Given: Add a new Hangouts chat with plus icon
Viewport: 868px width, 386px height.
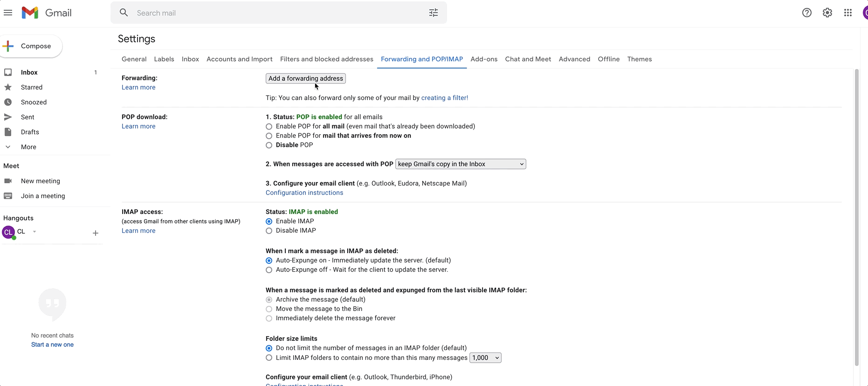Looking at the screenshot, I should pos(96,233).
